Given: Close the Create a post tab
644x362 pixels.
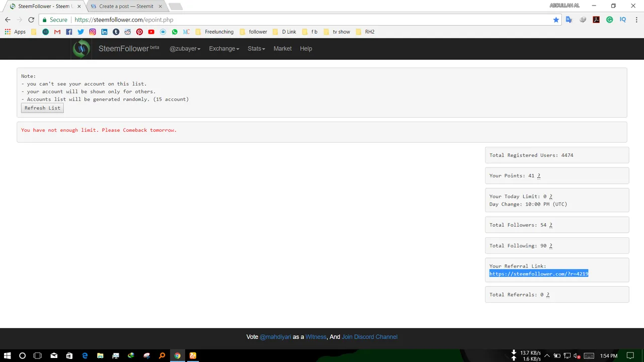Looking at the screenshot, I should click(160, 7).
